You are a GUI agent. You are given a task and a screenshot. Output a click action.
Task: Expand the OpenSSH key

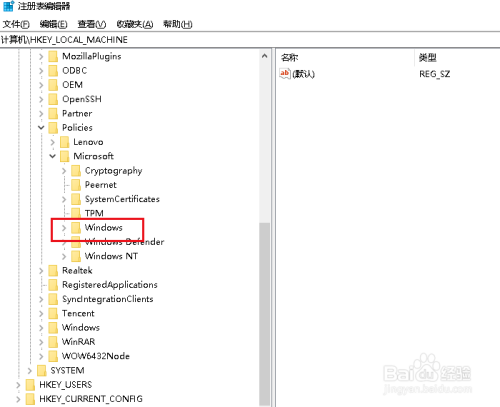coord(41,99)
